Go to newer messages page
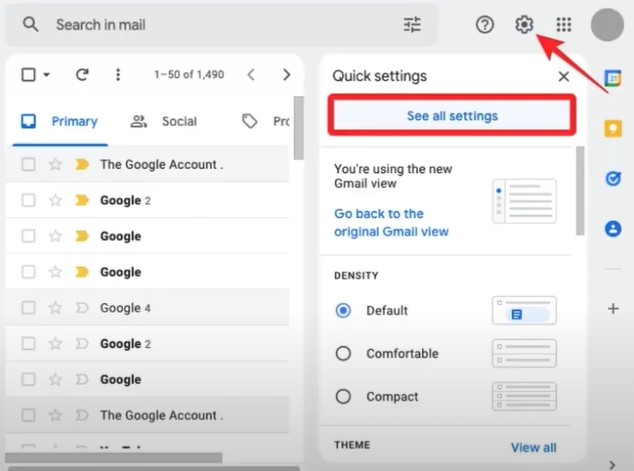Screen dimensions: 634x471 (251, 74)
